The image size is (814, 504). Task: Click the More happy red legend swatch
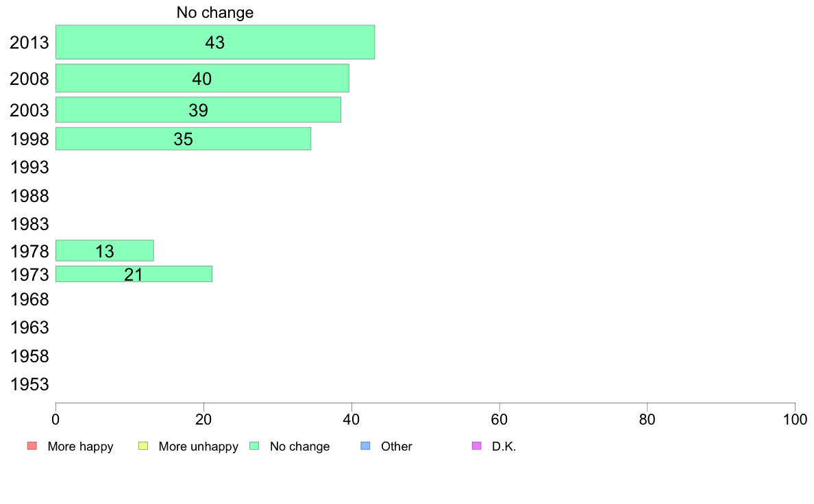click(32, 446)
